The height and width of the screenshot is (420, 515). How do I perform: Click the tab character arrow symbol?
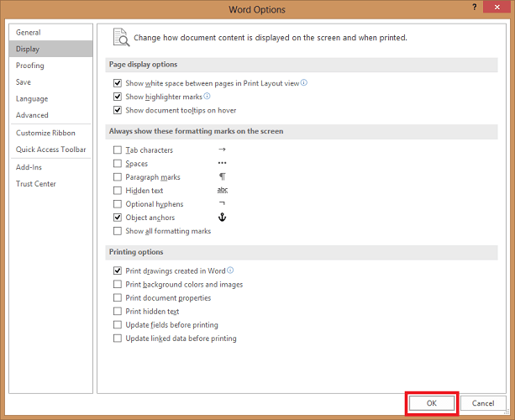pos(222,150)
